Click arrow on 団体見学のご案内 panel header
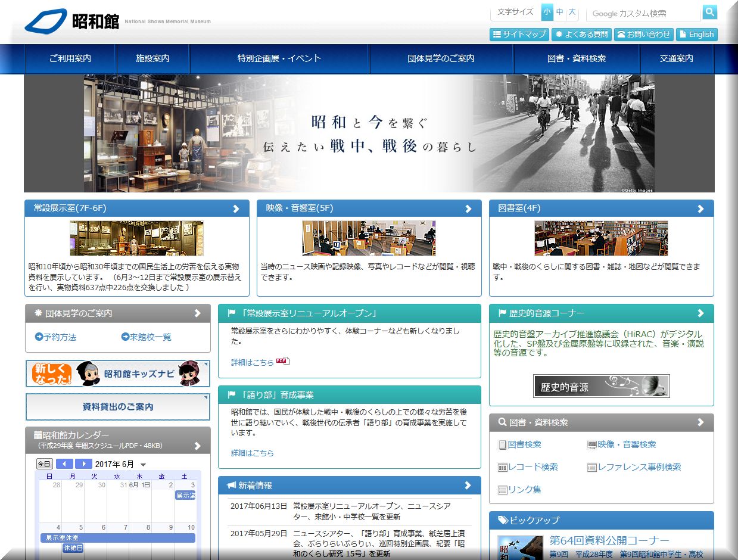This screenshot has width=738, height=560. pyautogui.click(x=197, y=313)
